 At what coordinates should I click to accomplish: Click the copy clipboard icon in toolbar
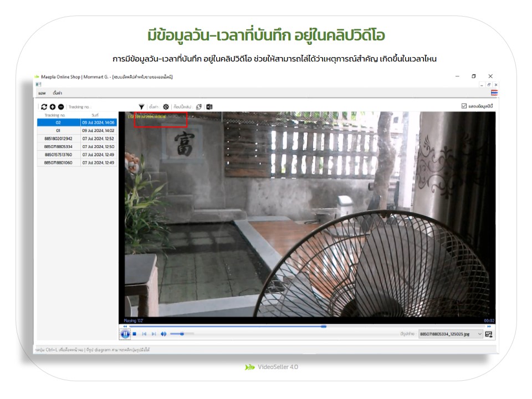click(x=198, y=106)
